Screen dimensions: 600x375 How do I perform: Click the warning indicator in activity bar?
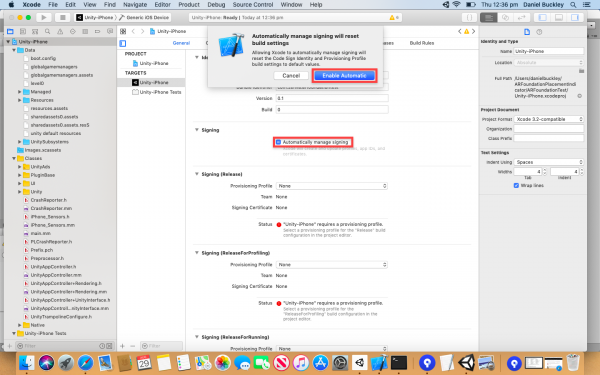point(394,18)
